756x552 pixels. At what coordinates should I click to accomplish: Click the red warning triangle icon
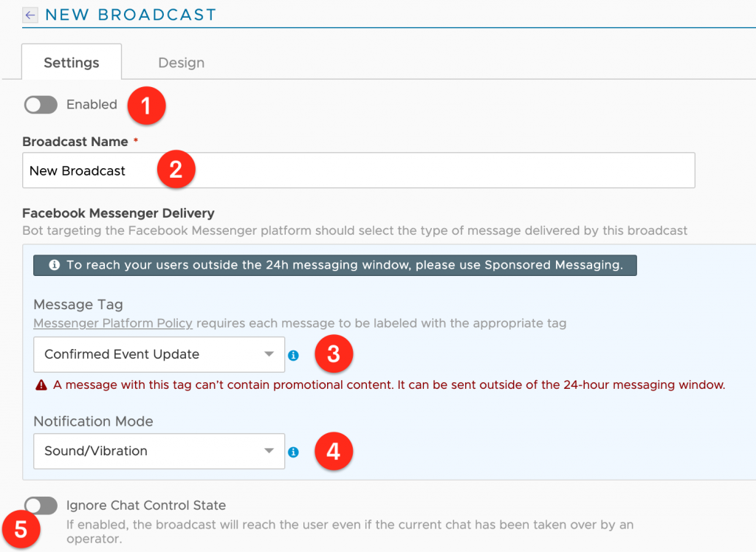pyautogui.click(x=41, y=385)
